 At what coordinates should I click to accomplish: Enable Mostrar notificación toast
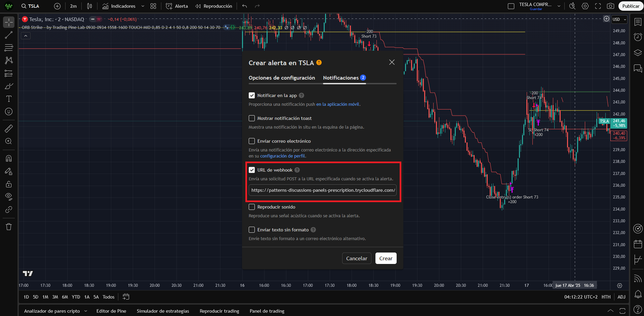click(x=252, y=118)
